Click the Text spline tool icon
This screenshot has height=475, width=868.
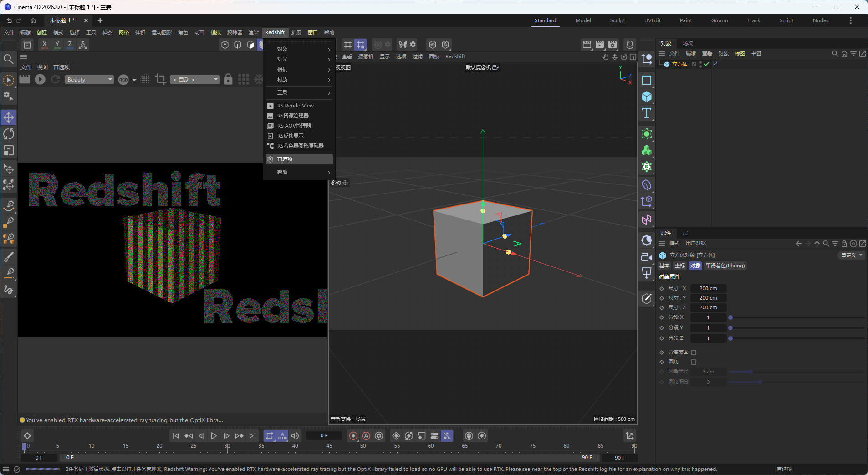(x=647, y=113)
